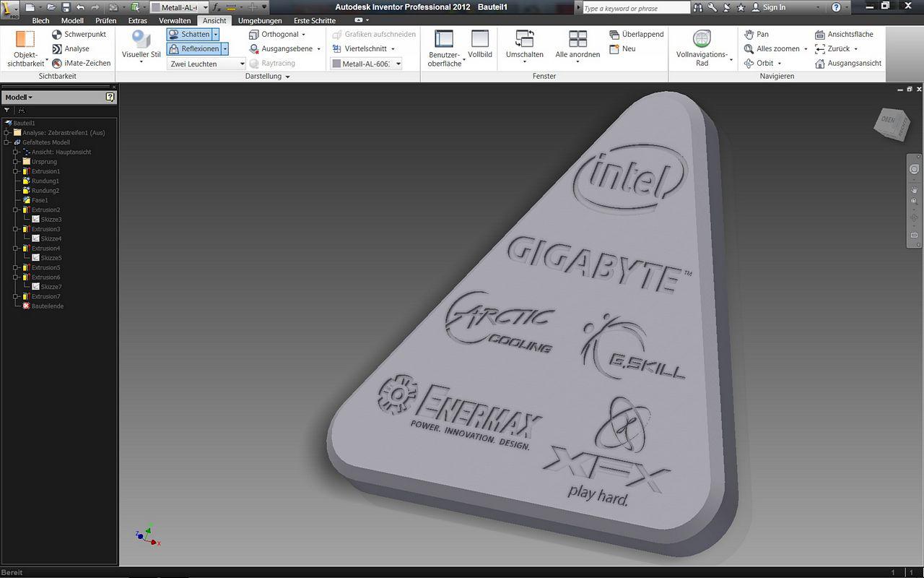Click the Undo arrow in quick access toolbar
This screenshot has height=578, width=924.
(x=80, y=7)
